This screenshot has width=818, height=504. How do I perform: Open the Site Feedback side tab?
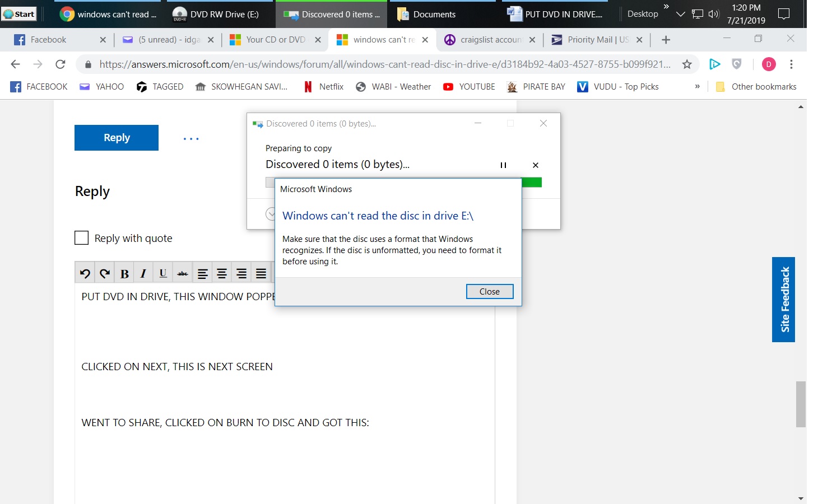784,300
